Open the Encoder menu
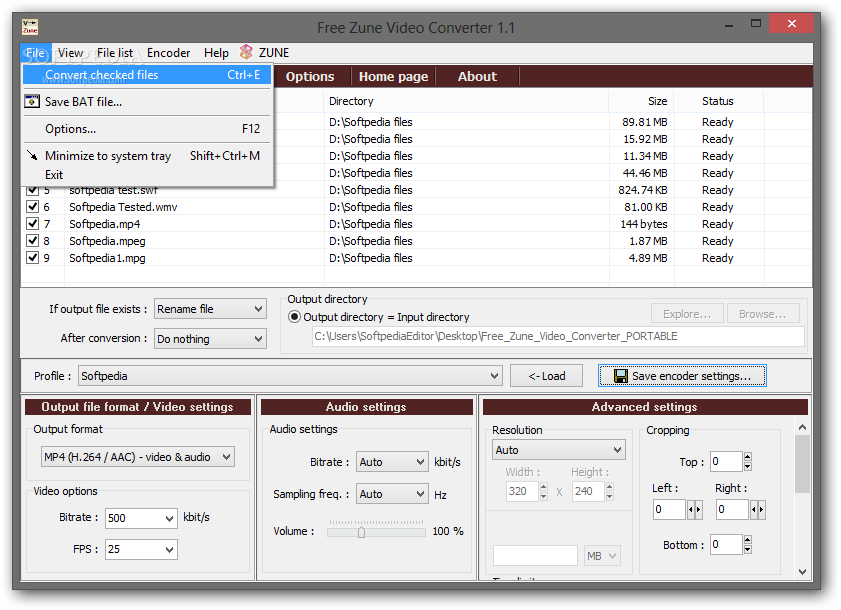Screen dimensions: 841x610 click(168, 53)
